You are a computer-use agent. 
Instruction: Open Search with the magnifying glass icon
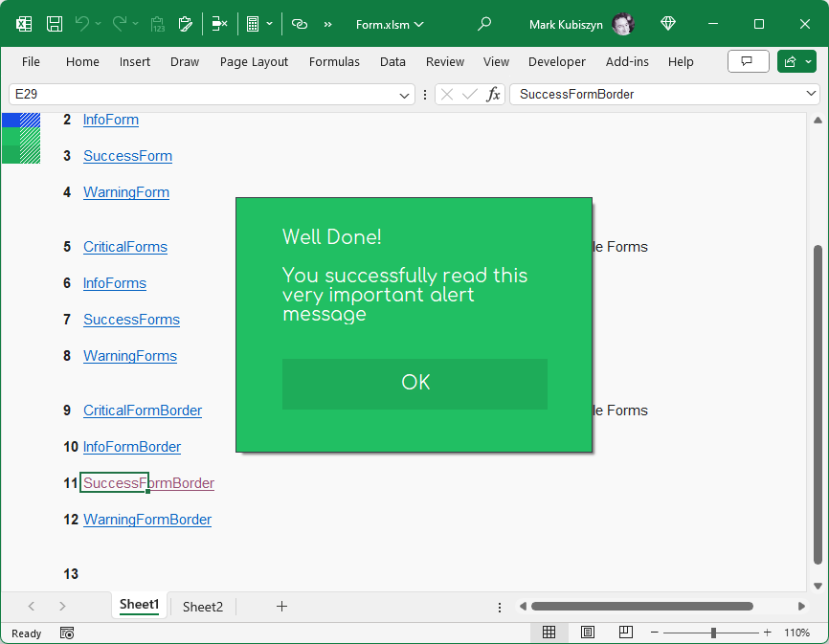click(484, 24)
